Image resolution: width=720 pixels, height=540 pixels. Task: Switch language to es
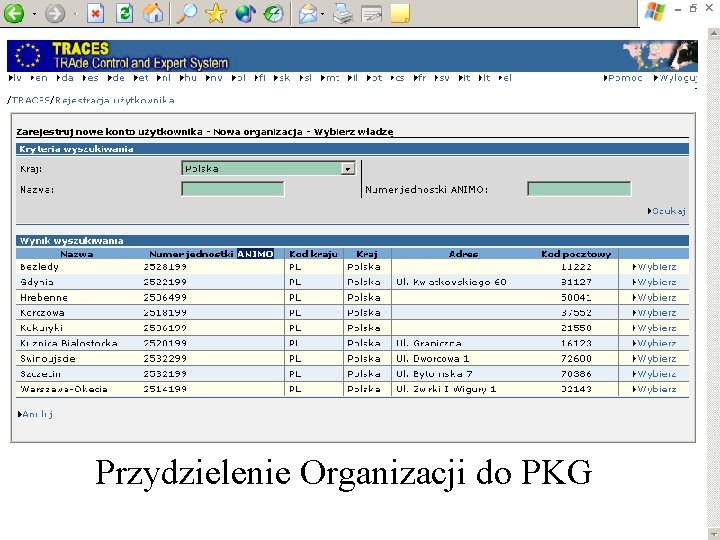(x=90, y=78)
